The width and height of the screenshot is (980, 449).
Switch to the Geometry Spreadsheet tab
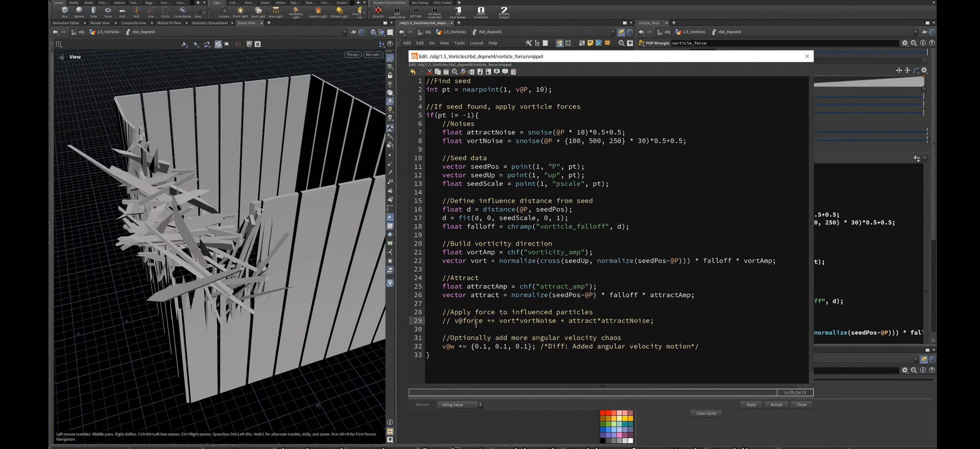tap(210, 23)
